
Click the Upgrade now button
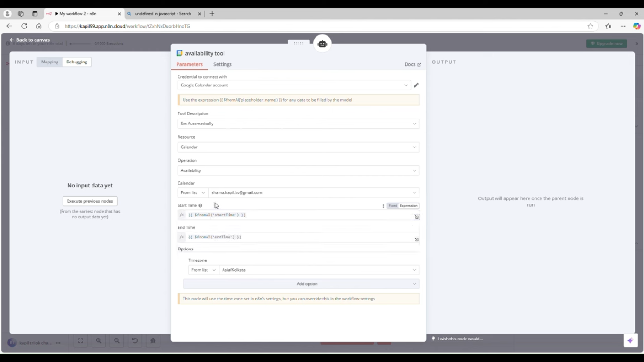pos(607,44)
